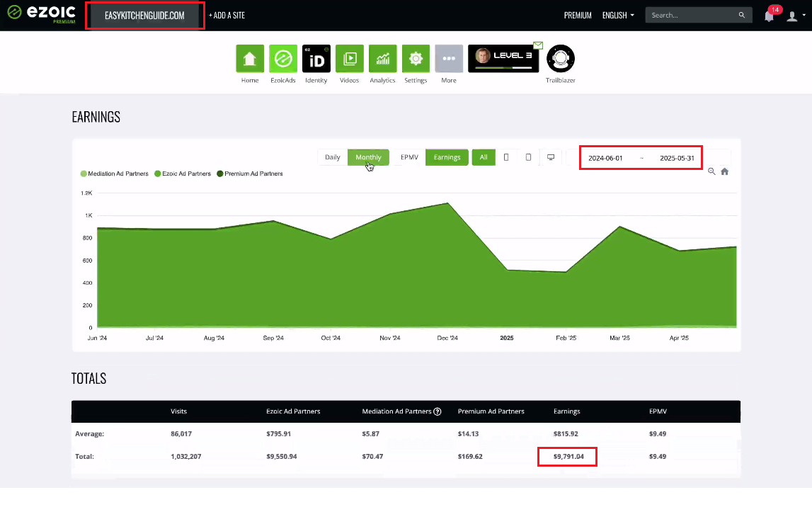Click the Premium Ad Partners column header

click(491, 411)
